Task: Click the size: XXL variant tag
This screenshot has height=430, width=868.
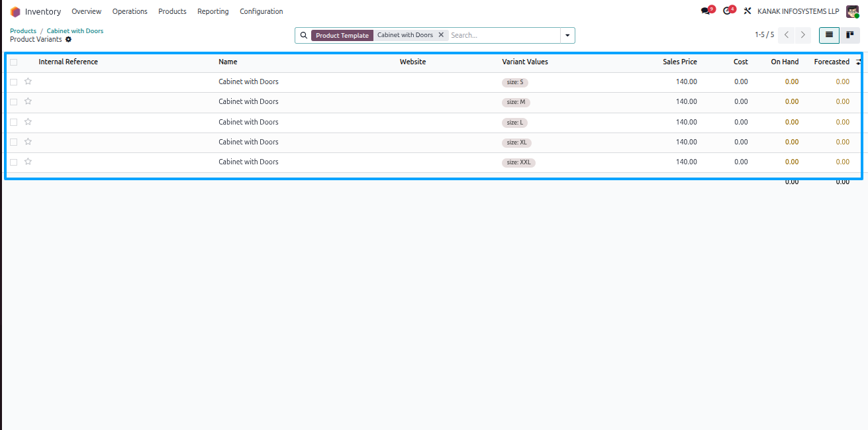Action: (518, 162)
